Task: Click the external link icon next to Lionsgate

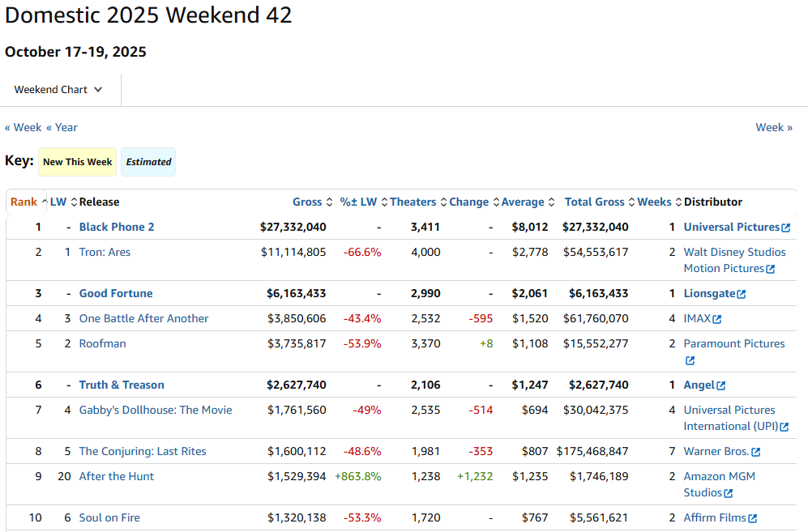Action: click(742, 294)
